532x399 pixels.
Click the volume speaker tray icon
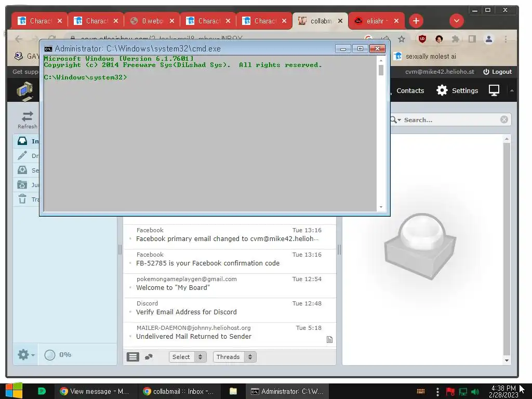tap(475, 392)
